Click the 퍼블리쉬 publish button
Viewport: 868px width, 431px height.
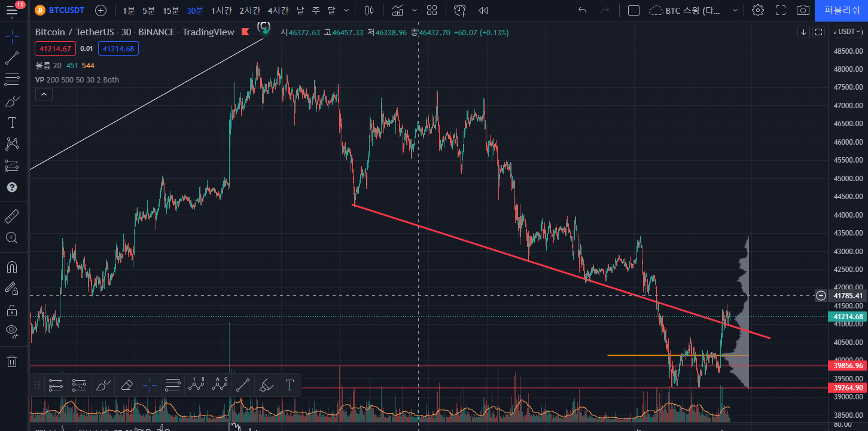click(x=841, y=10)
